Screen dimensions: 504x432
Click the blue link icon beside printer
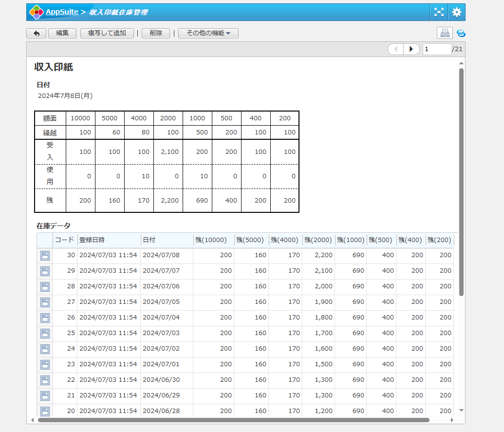pyautogui.click(x=461, y=33)
